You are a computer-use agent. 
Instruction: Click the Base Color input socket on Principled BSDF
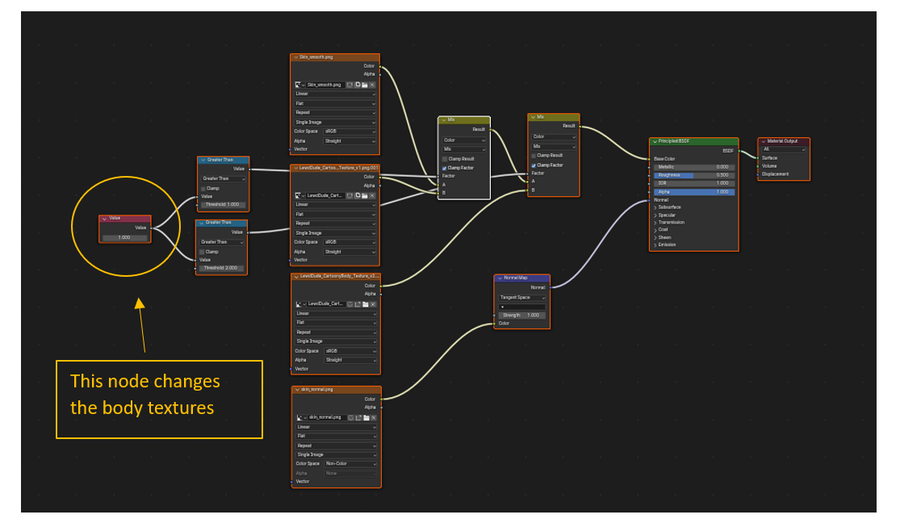pyautogui.click(x=650, y=158)
